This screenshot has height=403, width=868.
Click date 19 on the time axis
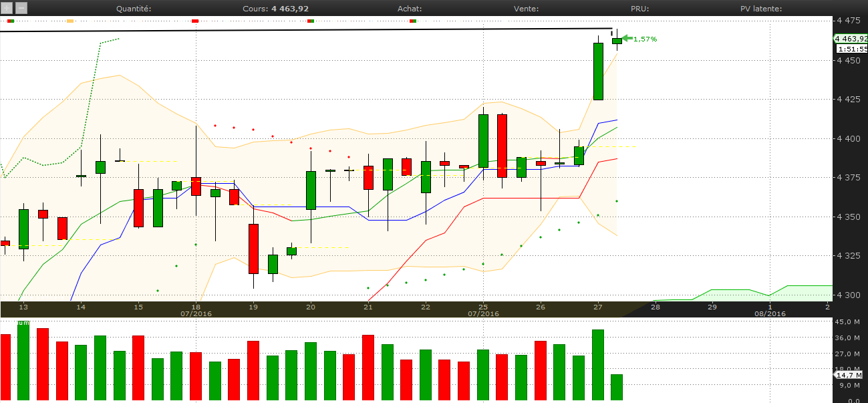click(253, 307)
